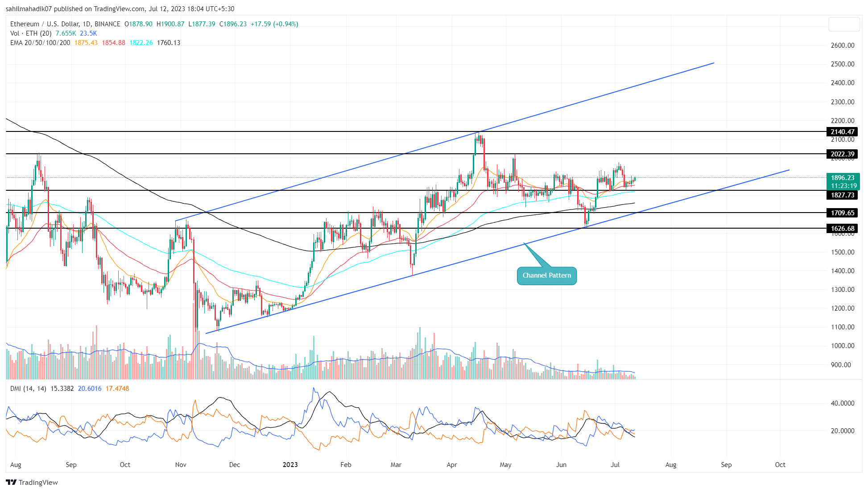
Task: Select the 1626.68 horizontal price level label
Action: point(842,228)
